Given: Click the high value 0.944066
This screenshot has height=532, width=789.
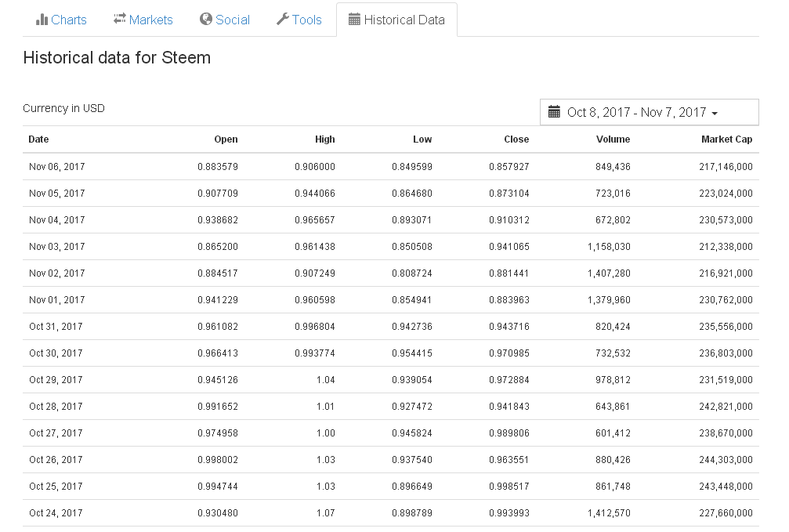Looking at the screenshot, I should click(x=315, y=194).
